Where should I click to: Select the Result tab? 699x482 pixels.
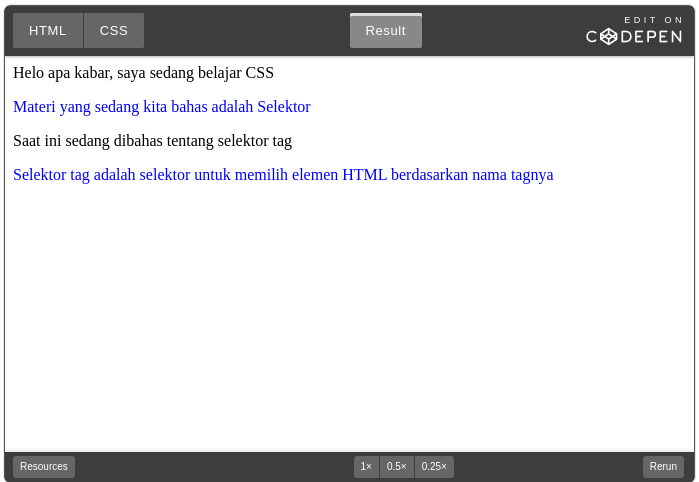point(385,31)
